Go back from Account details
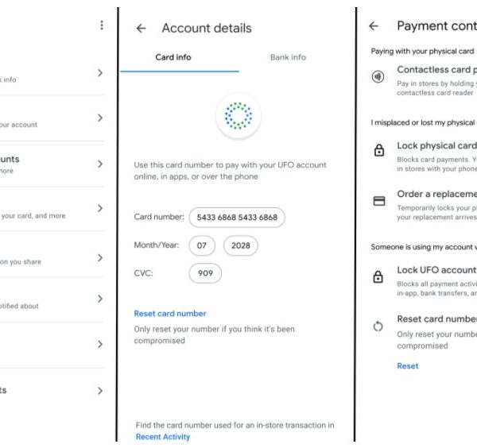This screenshot has width=477, height=448. pos(141,29)
